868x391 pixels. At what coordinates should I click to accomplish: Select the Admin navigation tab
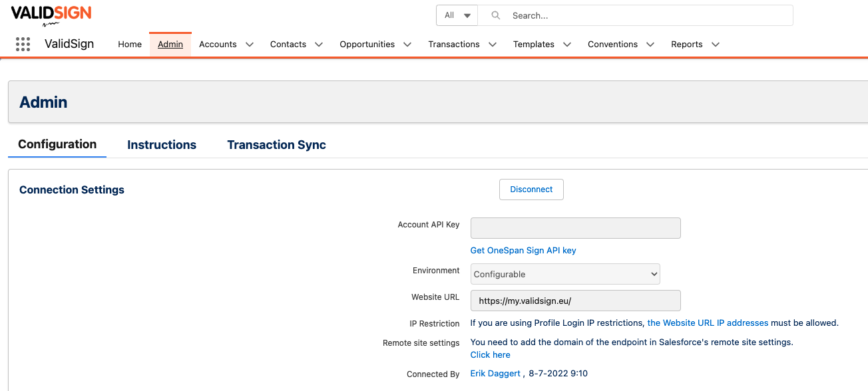(x=170, y=44)
